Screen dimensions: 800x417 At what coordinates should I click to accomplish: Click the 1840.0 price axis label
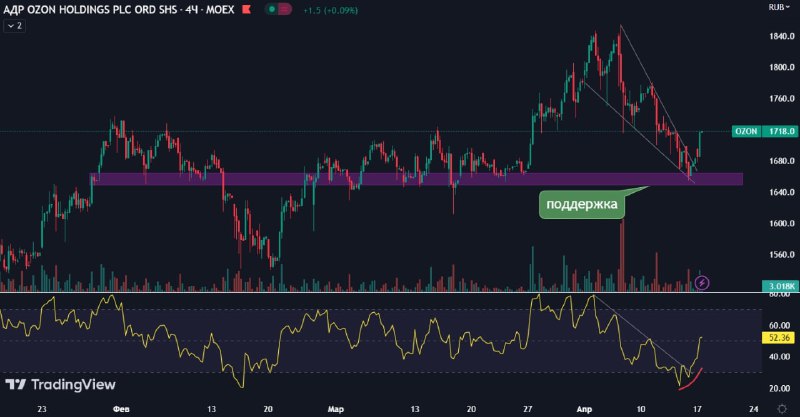[781, 36]
